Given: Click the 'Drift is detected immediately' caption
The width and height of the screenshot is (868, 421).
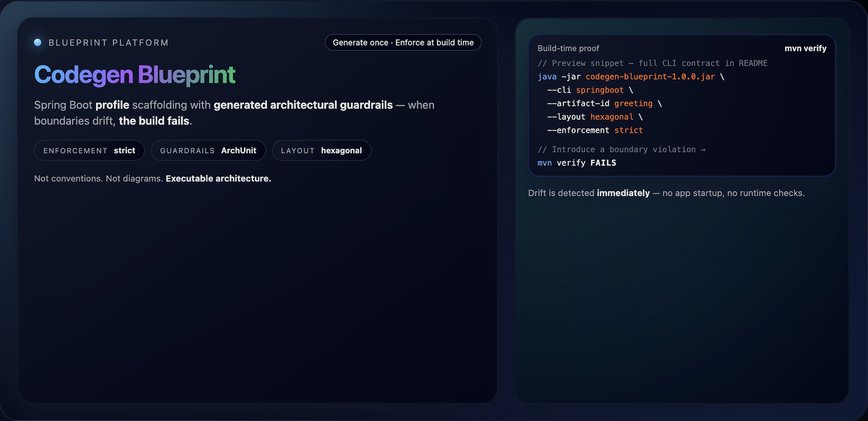Looking at the screenshot, I should point(666,193).
